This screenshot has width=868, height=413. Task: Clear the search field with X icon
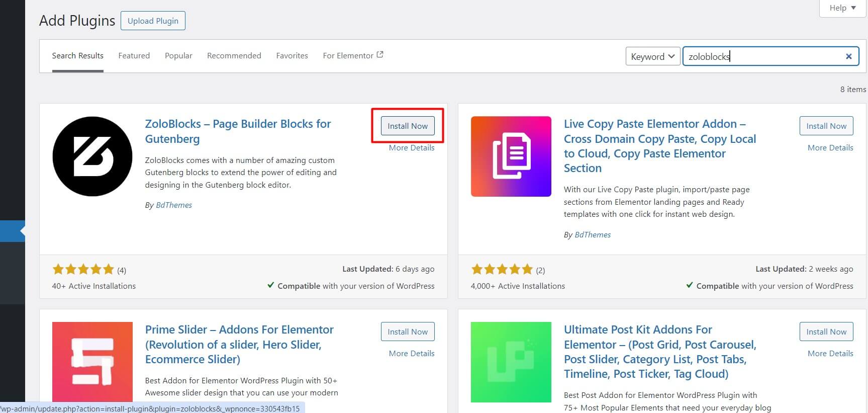tap(849, 56)
